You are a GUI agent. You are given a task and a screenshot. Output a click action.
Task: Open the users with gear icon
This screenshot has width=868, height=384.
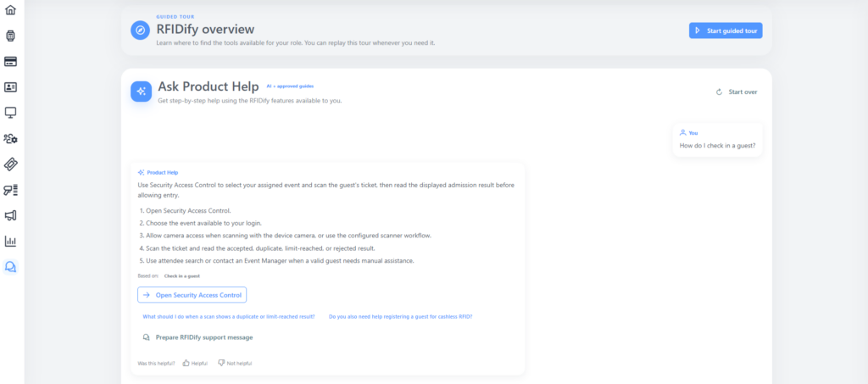click(x=10, y=138)
